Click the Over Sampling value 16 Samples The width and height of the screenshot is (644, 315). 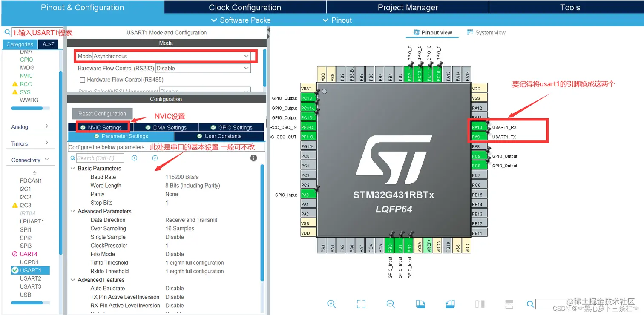coord(179,229)
